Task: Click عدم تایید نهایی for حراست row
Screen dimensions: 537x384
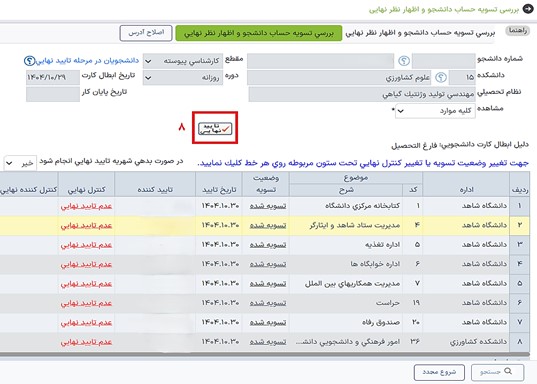Action: (86, 303)
